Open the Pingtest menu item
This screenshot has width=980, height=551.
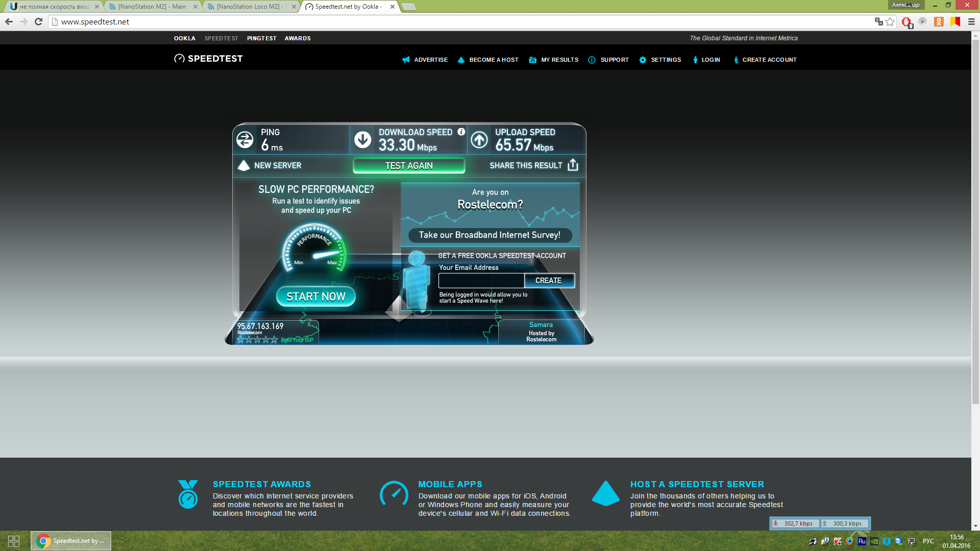[x=261, y=38]
